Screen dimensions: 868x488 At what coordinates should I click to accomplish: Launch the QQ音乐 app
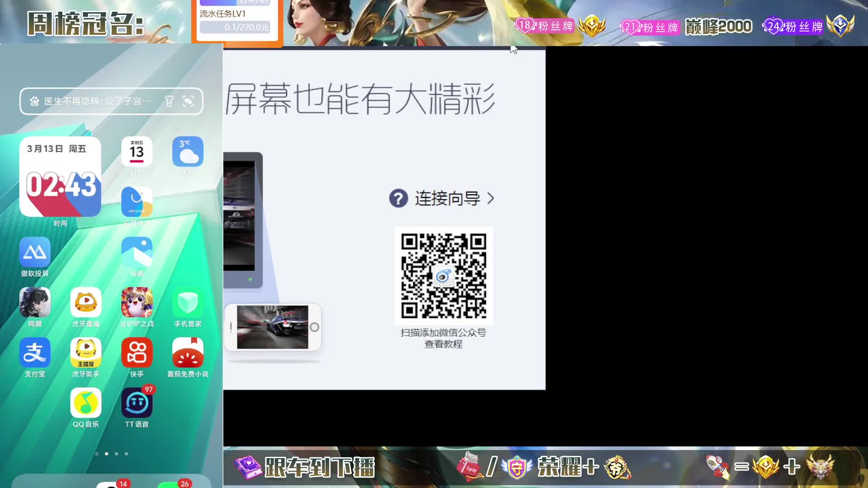pyautogui.click(x=85, y=403)
